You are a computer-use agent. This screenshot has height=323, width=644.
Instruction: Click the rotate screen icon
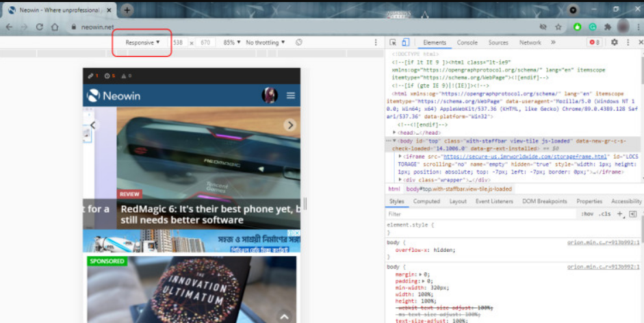pyautogui.click(x=298, y=42)
